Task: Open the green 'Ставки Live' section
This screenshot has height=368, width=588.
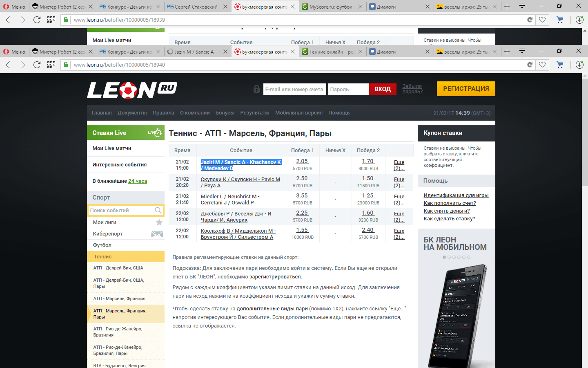Action: [x=126, y=133]
